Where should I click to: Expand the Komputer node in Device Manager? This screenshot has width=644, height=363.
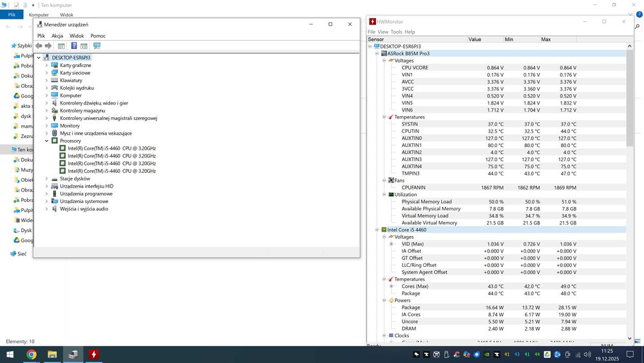46,95
